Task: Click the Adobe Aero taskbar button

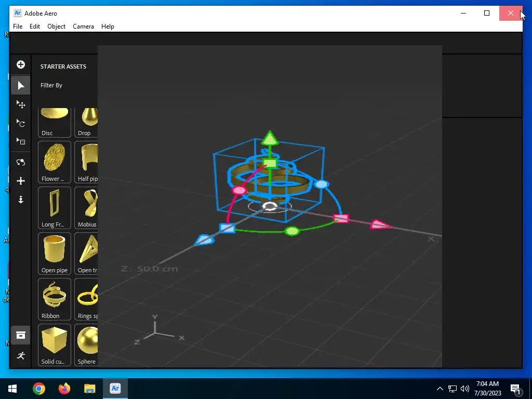Action: 115,389
